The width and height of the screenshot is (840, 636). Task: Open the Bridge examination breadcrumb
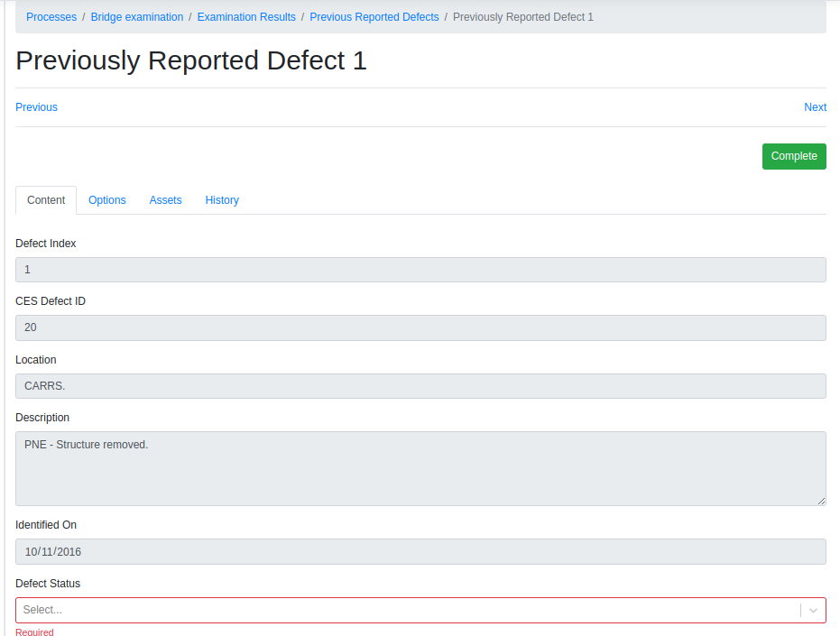tap(137, 17)
